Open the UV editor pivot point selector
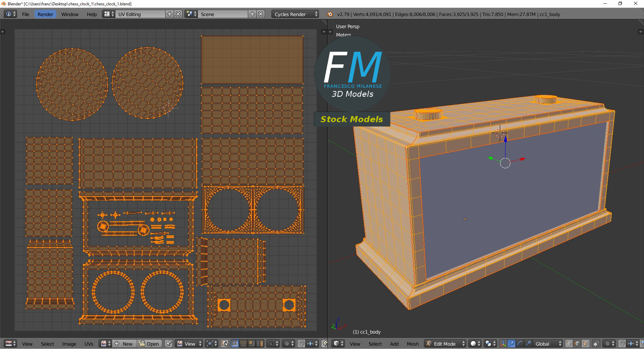The width and height of the screenshot is (644, 349). point(212,344)
